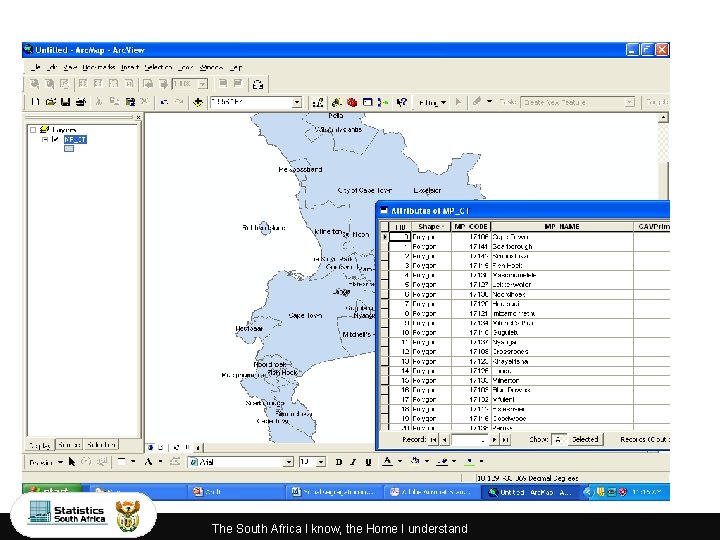
Task: Open the View menu
Action: 70,68
